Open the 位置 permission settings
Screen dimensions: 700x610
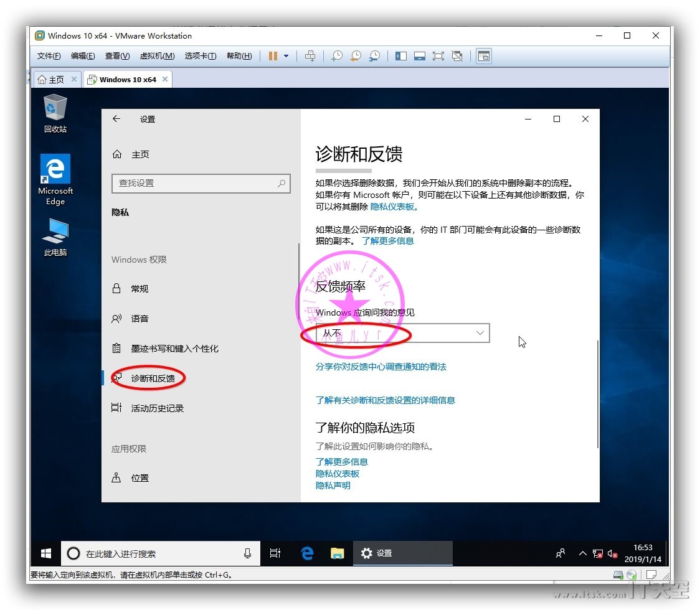[201, 478]
